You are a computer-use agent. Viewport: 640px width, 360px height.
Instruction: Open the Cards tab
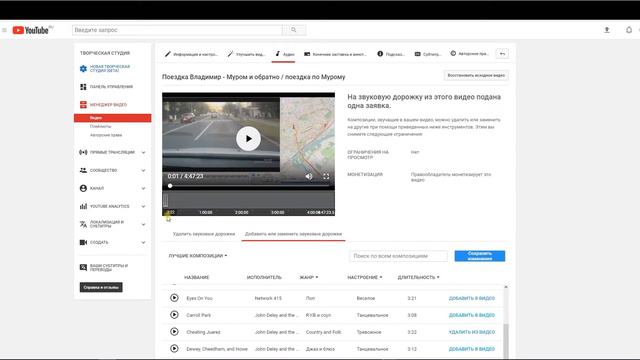point(391,54)
